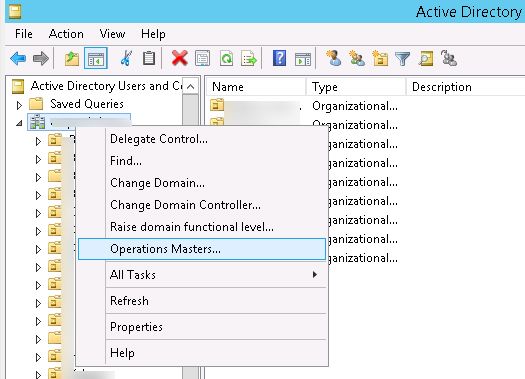The image size is (525, 379).
Task: Sort by the Type column header
Action: (356, 87)
